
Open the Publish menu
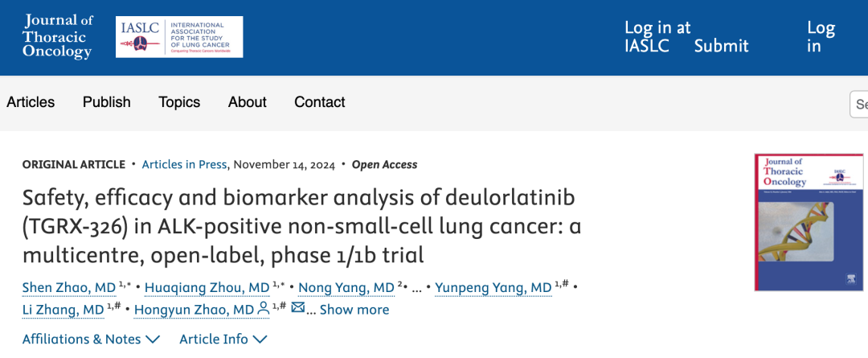106,102
